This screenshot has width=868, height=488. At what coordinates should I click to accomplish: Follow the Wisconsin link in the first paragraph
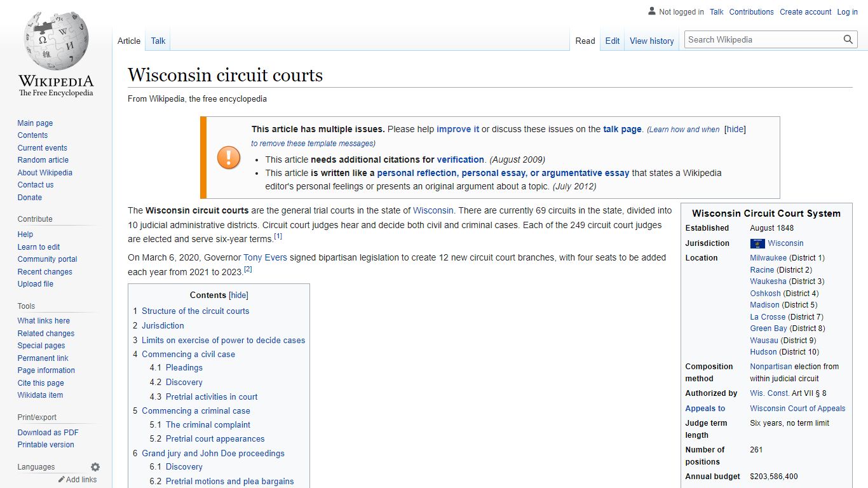point(433,210)
